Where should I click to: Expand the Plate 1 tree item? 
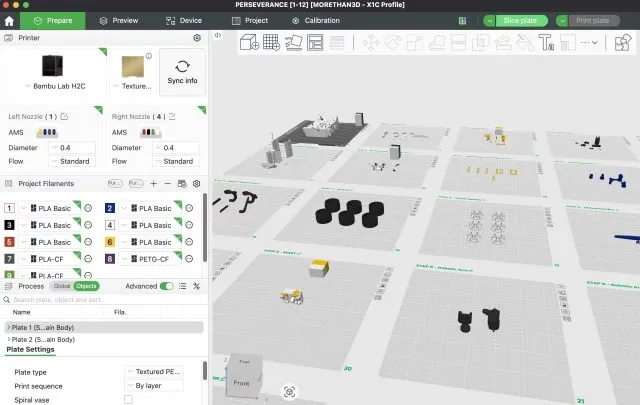tap(8, 327)
